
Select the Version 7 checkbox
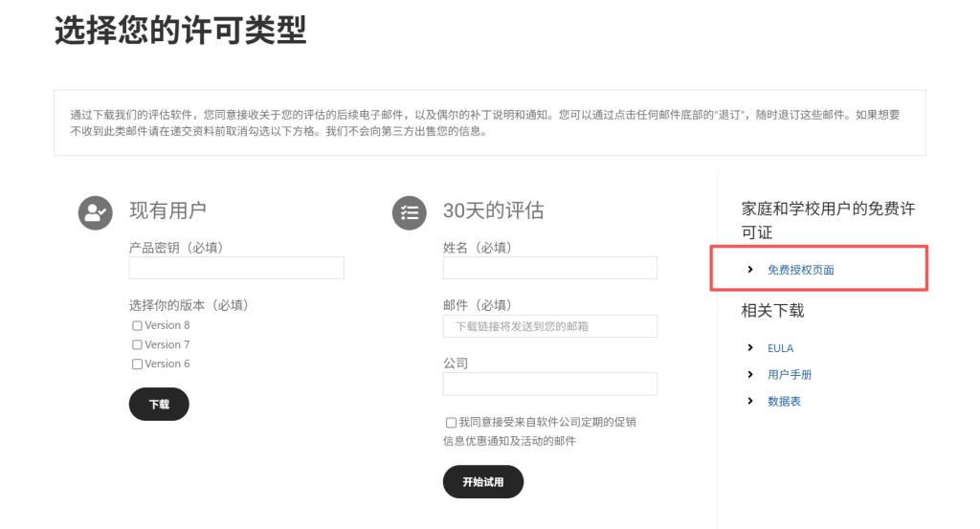coord(137,345)
